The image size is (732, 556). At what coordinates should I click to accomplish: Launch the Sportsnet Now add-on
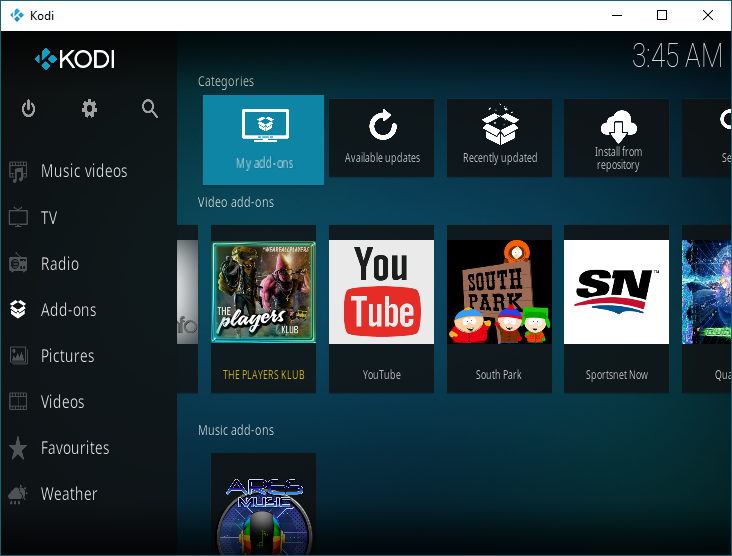617,309
